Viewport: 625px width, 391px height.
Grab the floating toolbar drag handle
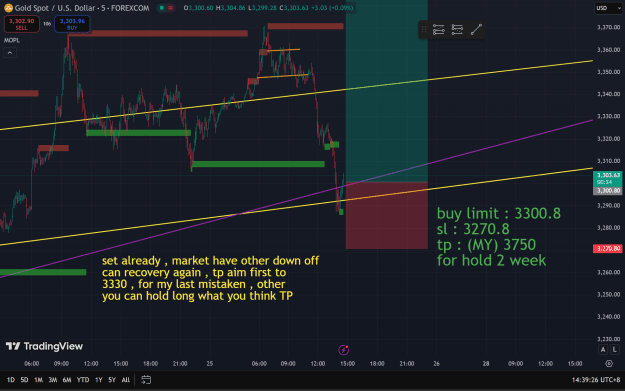pyautogui.click(x=424, y=29)
